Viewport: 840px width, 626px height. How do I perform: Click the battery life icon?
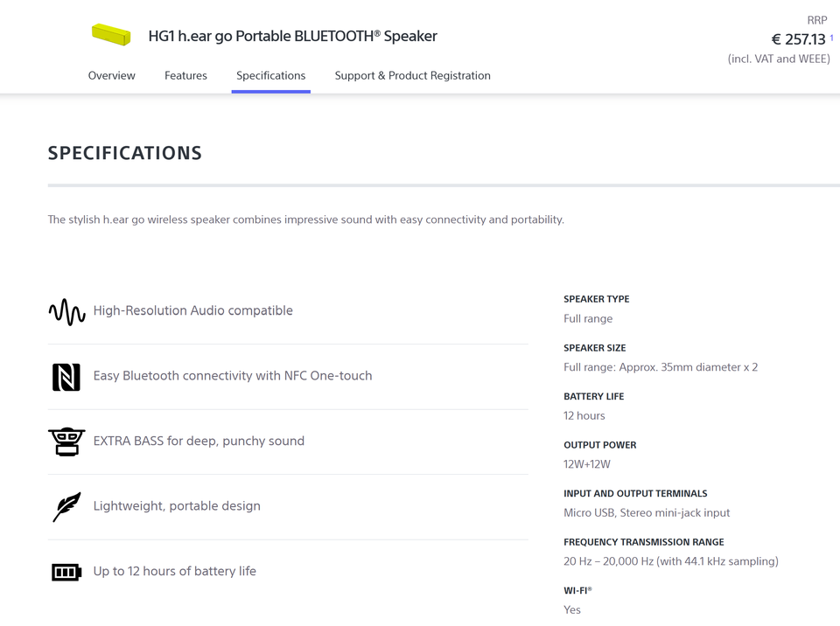[x=66, y=572]
